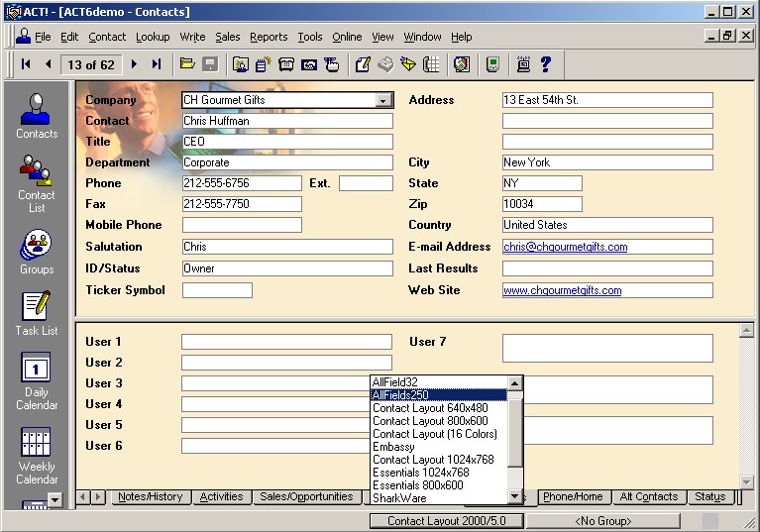760x532 pixels.
Task: Click the green-screen handheld device icon
Action: point(492,64)
